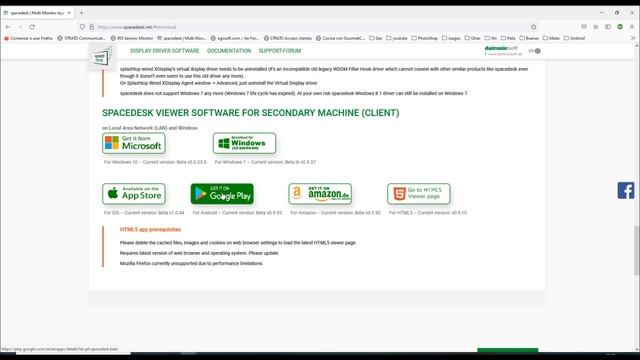Image resolution: width=640 pixels, height=360 pixels.
Task: Select the spacedesk Multi Monitor tab
Action: (x=37, y=13)
